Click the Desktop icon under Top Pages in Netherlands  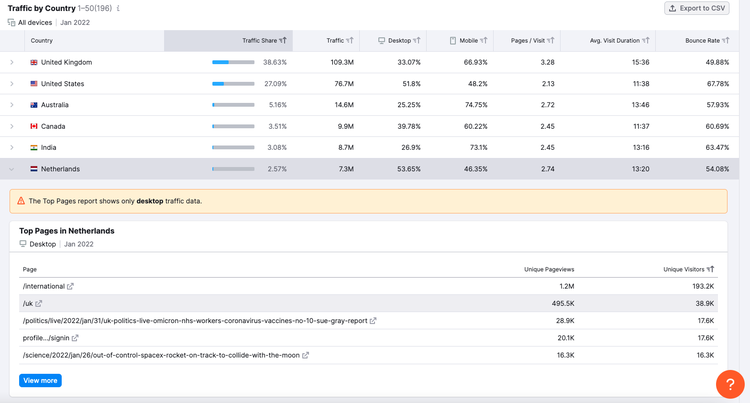click(x=23, y=244)
